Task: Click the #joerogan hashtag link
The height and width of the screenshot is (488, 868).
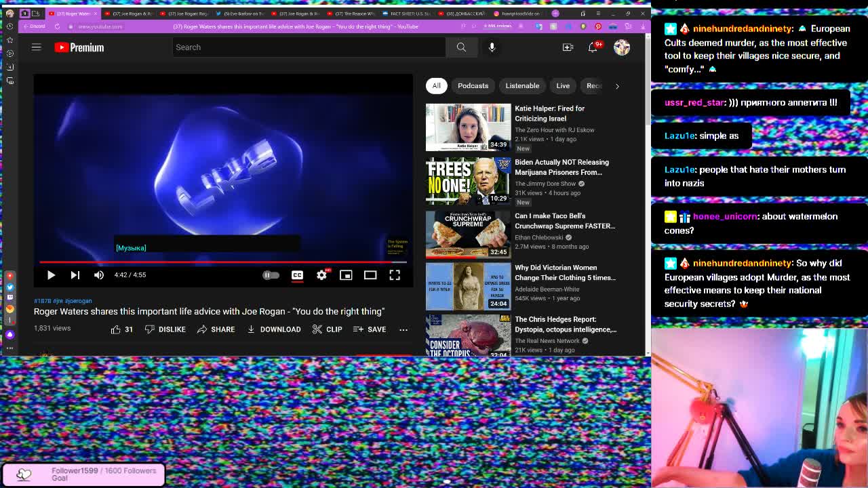Action: pos(79,301)
